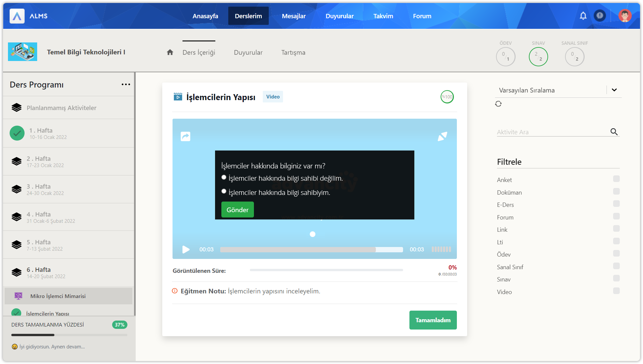
Task: Click the search magnifier icon
Action: pyautogui.click(x=614, y=132)
